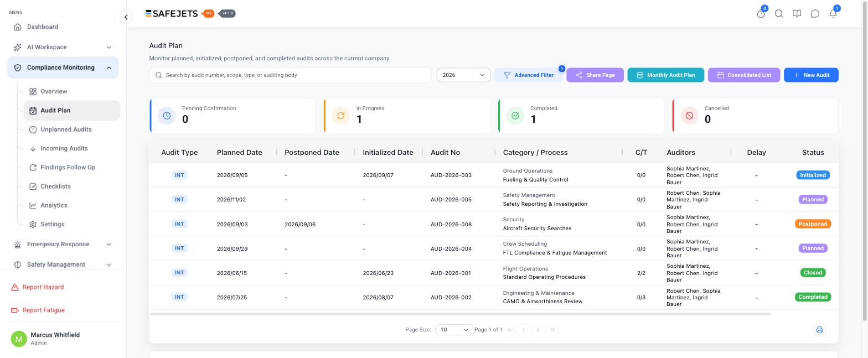Screen dimensions: 868x358
Task: Sort by the Planned Date column header
Action: [x=239, y=153]
